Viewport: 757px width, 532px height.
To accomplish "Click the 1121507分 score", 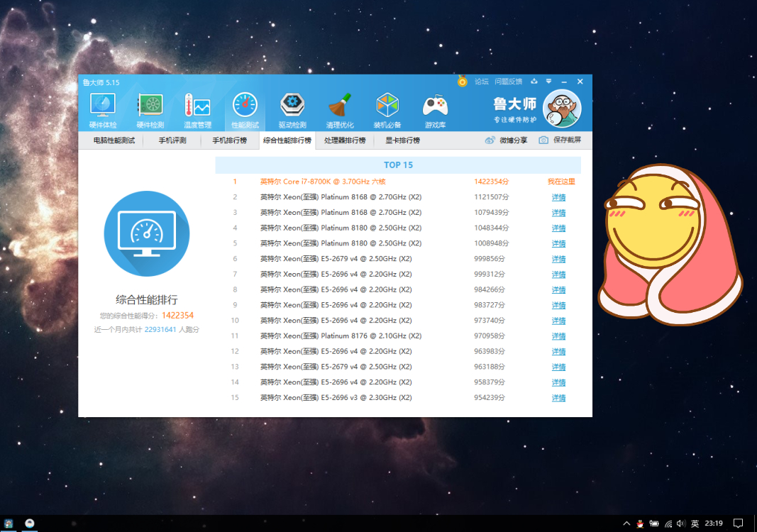I will 492,197.
